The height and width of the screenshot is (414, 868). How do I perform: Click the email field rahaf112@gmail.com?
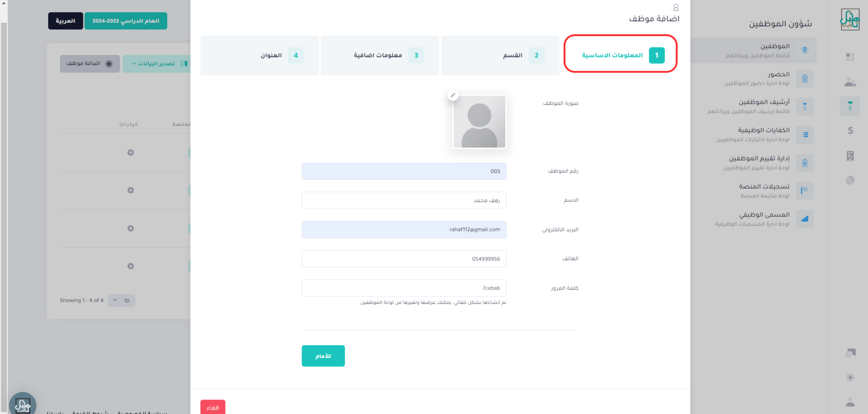[x=404, y=229]
